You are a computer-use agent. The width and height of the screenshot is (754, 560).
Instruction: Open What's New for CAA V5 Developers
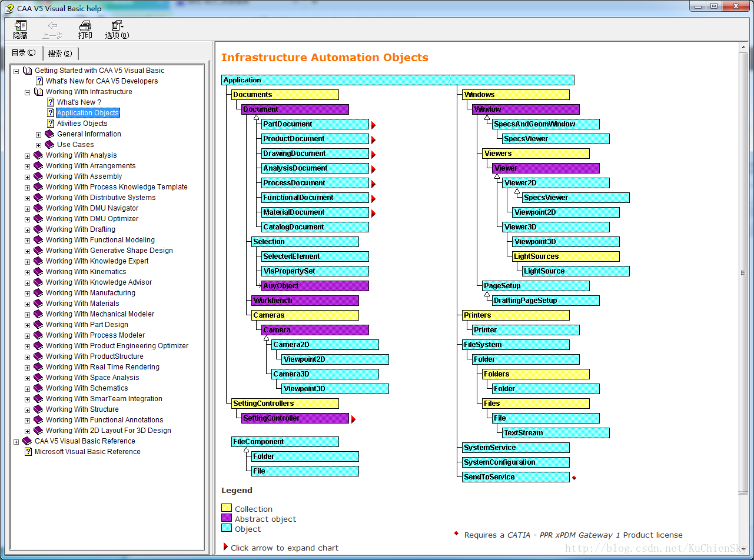pyautogui.click(x=102, y=81)
